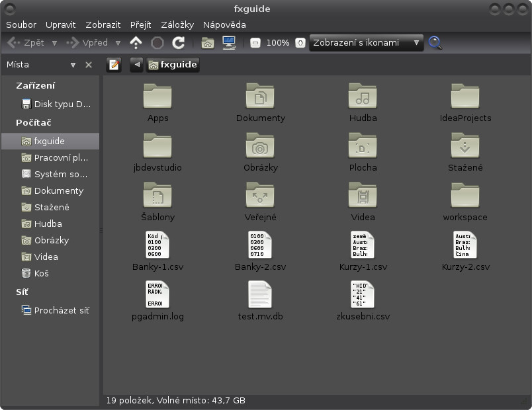Close the Místa sidebar
This screenshot has height=410, width=532.
[x=89, y=65]
